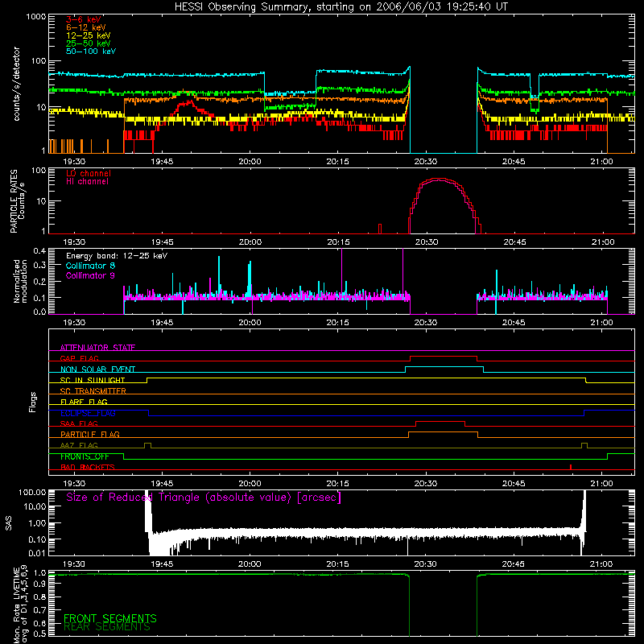This screenshot has width=644, height=644.
Task: Select the green 25-50 keV legend entry
Action: tap(89, 43)
